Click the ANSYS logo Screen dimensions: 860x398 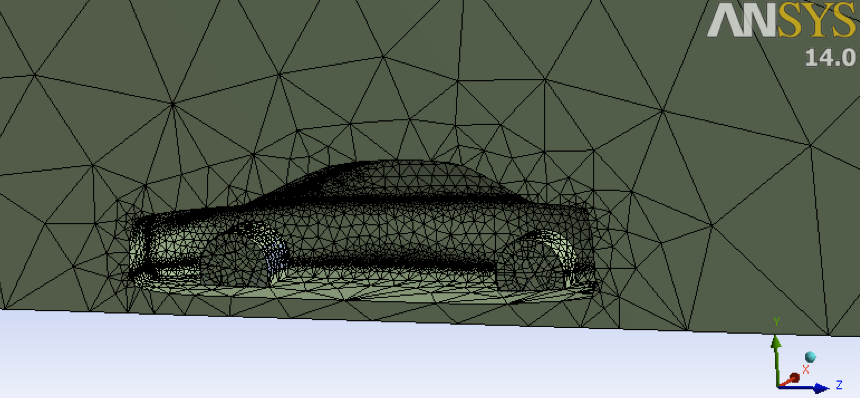pos(781,21)
